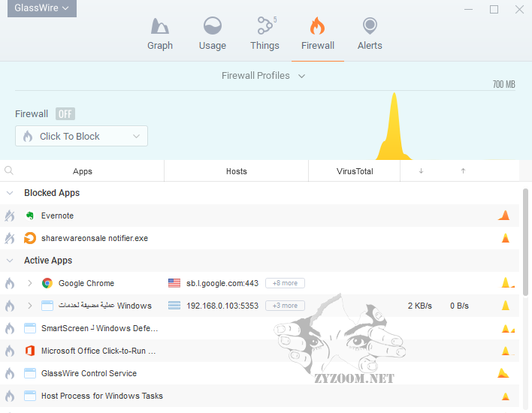Viewport: 532px width, 413px height.
Task: Click the search magnifier icon
Action: pos(9,170)
